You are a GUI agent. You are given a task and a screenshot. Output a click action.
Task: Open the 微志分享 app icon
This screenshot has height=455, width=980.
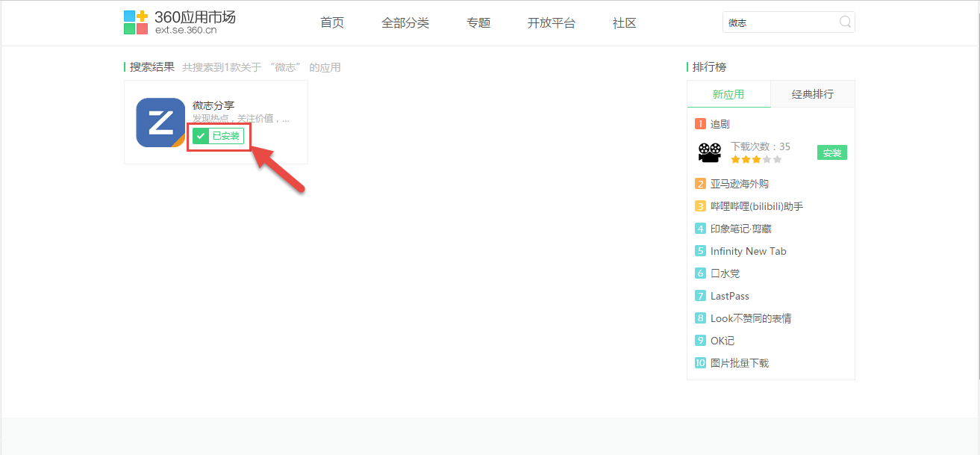coord(160,123)
